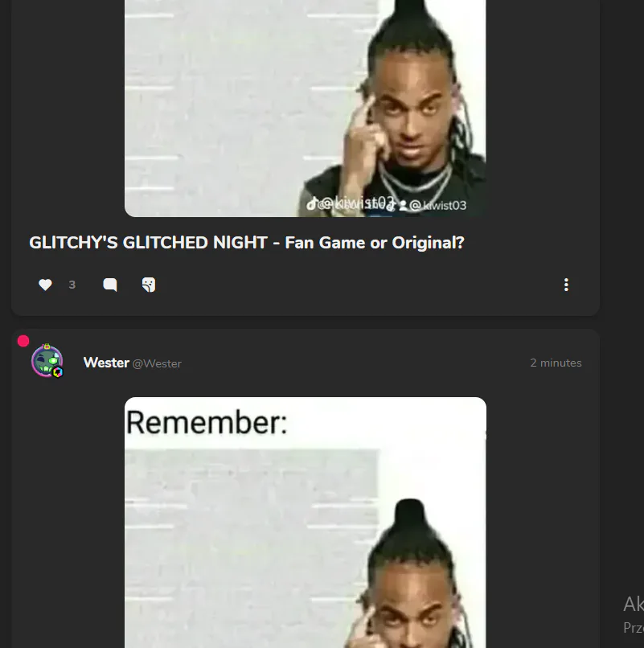
Task: Click the @kiwist03 profile watermark text
Action: pyautogui.click(x=437, y=205)
